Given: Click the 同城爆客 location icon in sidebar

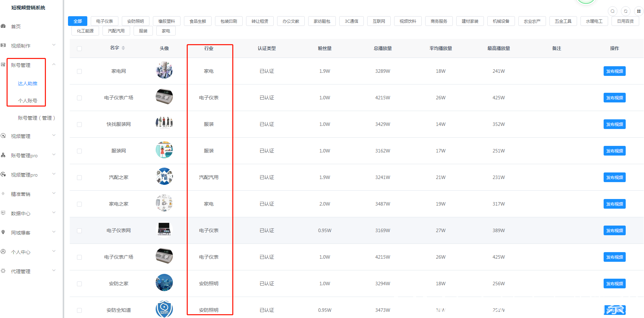Looking at the screenshot, I should click(x=3, y=232).
